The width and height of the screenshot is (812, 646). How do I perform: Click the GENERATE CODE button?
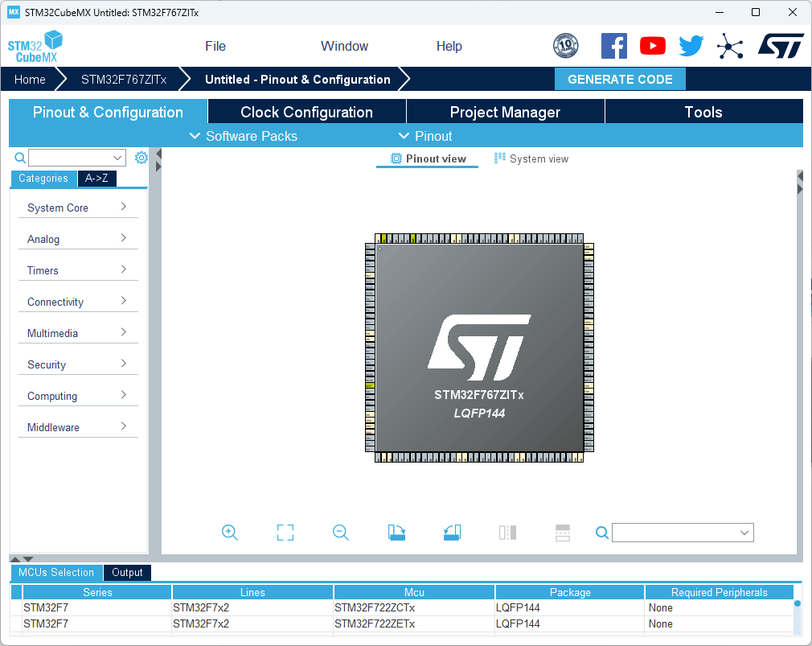620,80
